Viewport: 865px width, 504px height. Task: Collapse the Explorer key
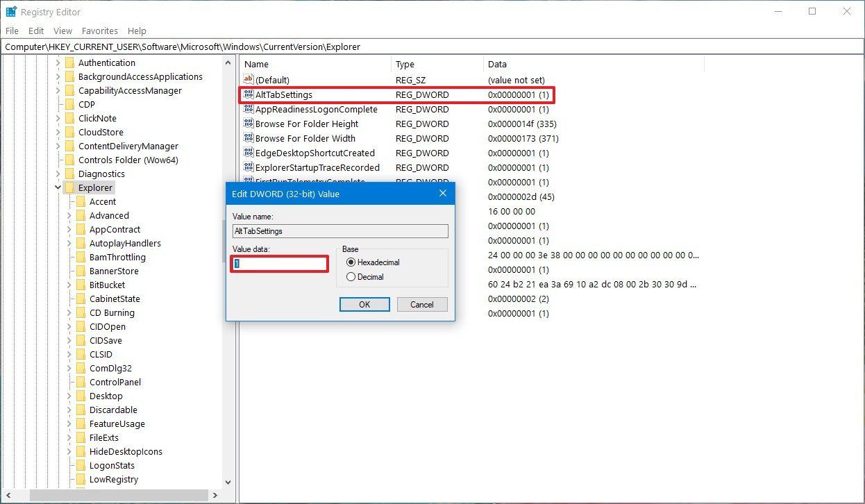pyautogui.click(x=58, y=187)
